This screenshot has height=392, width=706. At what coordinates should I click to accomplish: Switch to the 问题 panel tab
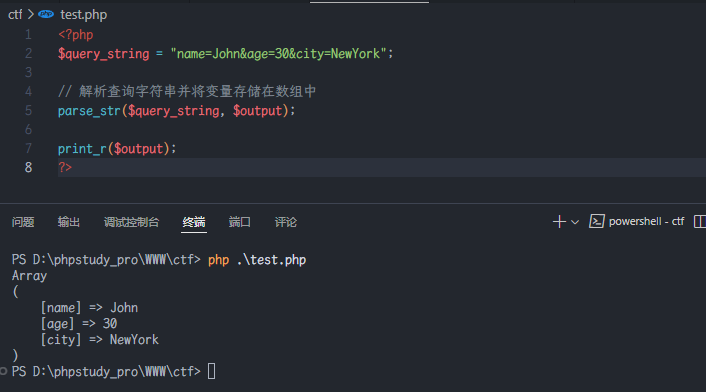[x=23, y=222]
